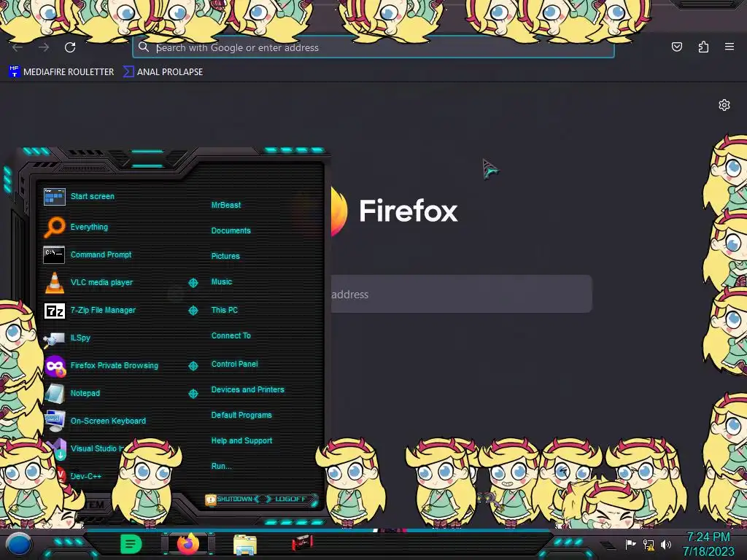Reload the page in Firefox
The image size is (747, 560).
70,47
